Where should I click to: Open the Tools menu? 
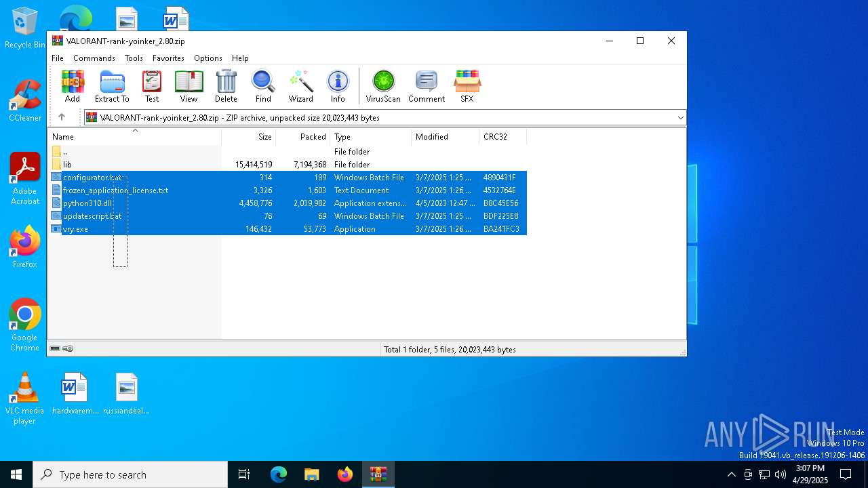point(134,58)
